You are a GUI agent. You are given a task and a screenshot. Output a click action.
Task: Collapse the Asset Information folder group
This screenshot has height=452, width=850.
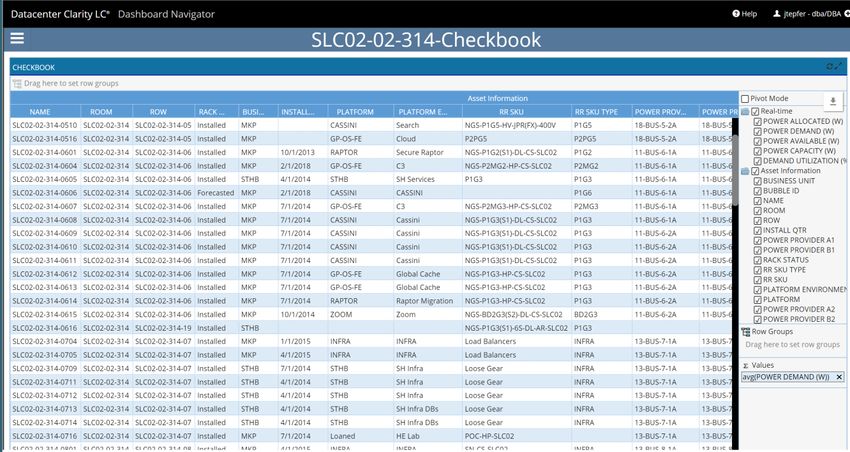[x=745, y=171]
